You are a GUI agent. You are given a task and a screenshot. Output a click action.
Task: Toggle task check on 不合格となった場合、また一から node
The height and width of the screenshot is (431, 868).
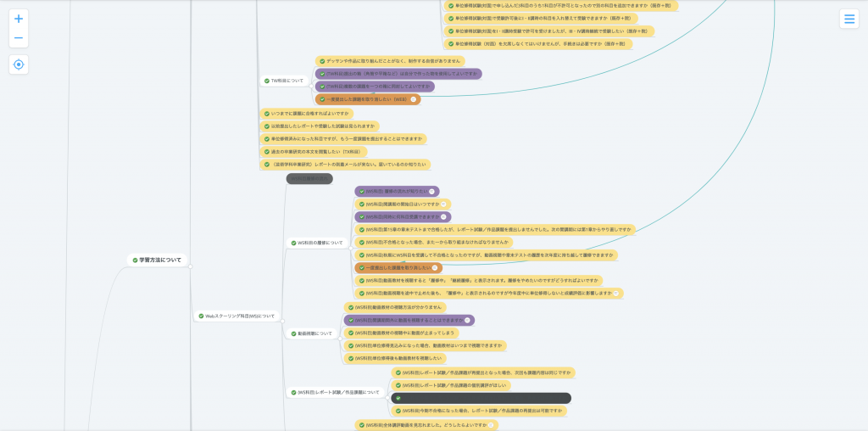click(x=361, y=243)
